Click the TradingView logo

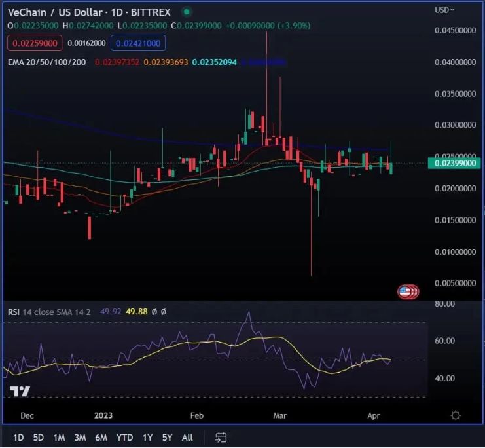pos(20,391)
